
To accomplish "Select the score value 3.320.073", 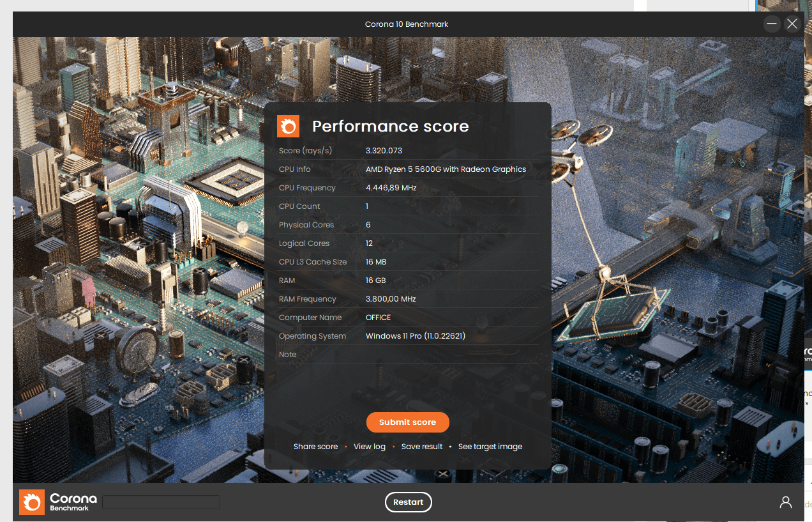I will (384, 151).
